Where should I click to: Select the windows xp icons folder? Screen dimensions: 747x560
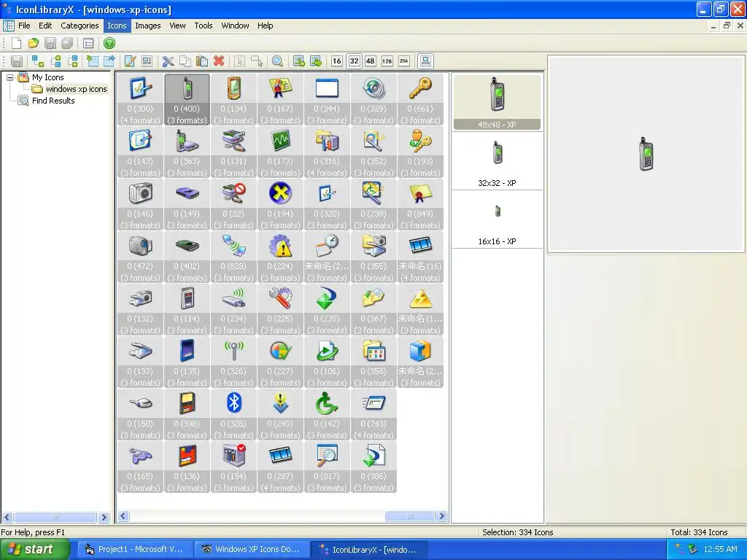click(x=69, y=89)
